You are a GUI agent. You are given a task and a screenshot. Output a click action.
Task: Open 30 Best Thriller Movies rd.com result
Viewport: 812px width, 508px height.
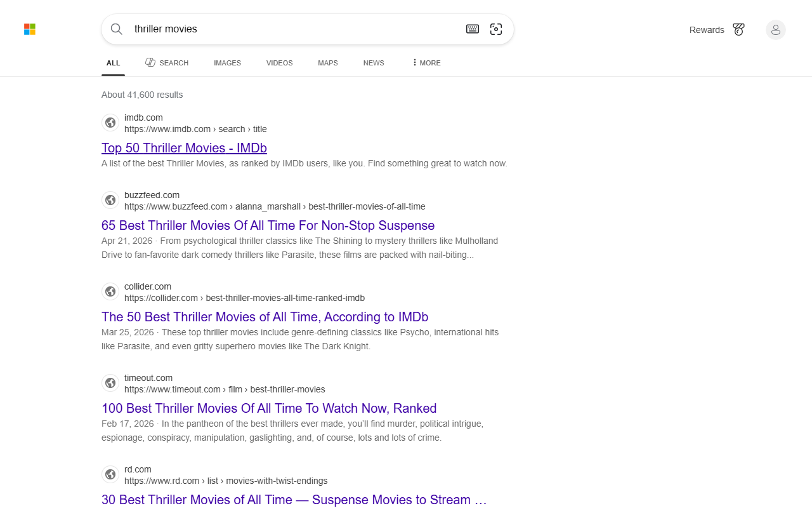click(x=294, y=500)
